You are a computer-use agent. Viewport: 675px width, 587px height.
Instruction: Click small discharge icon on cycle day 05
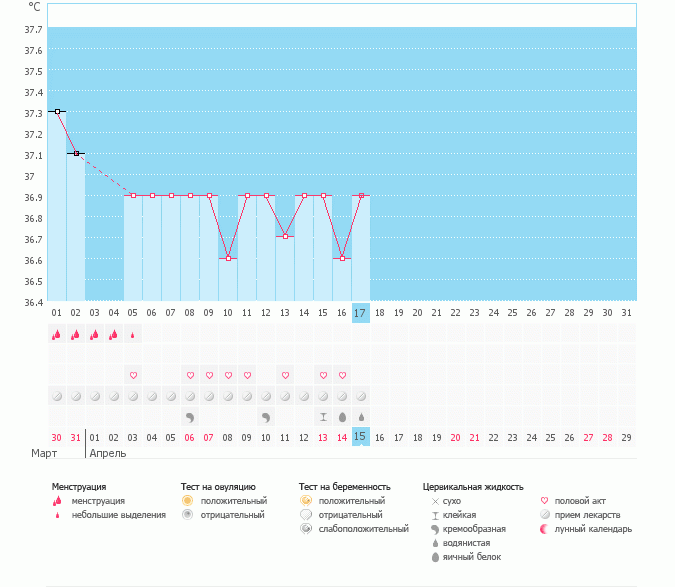click(133, 336)
